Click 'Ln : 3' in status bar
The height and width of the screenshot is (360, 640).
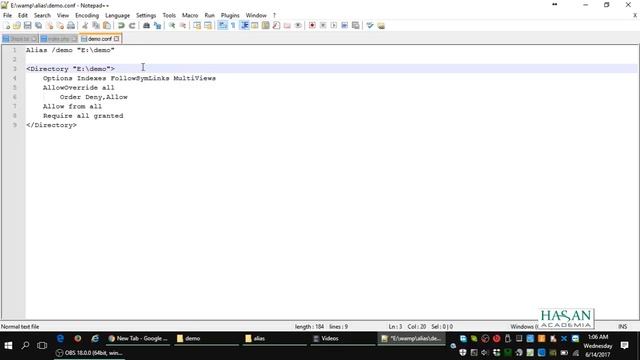pos(395,327)
